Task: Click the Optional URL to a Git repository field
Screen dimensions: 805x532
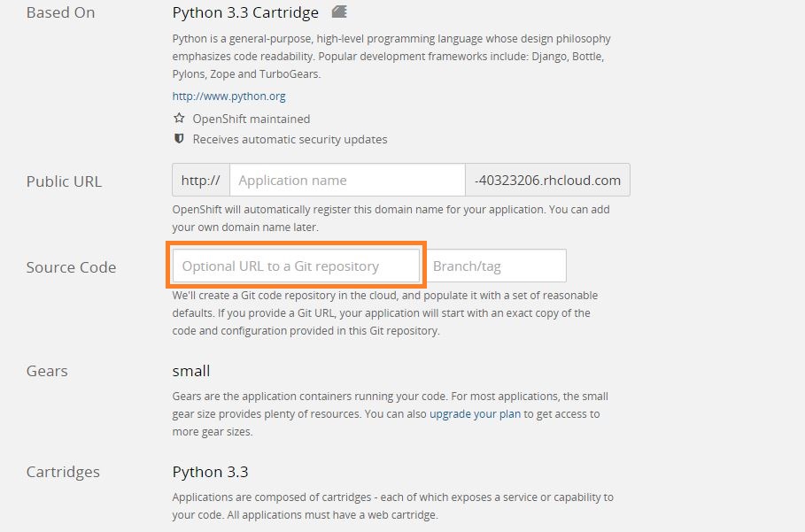Action: (296, 266)
